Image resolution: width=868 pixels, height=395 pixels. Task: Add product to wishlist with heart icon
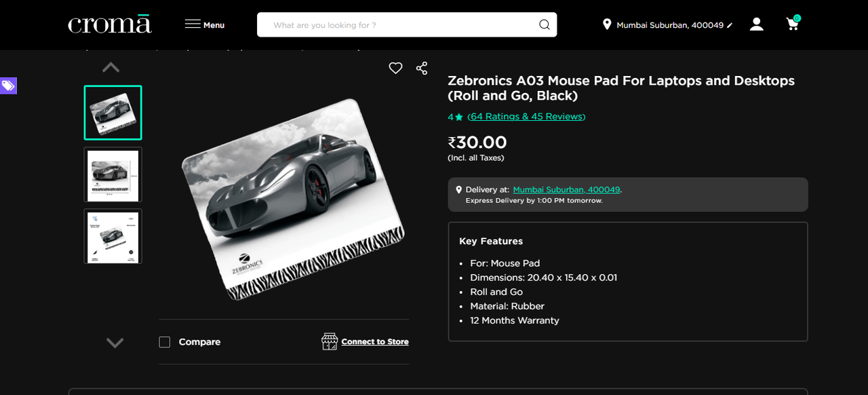point(395,68)
